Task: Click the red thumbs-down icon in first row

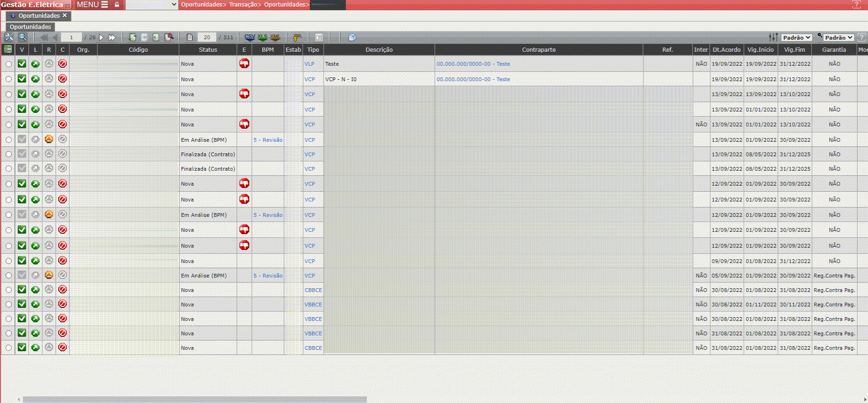Action: (244, 63)
